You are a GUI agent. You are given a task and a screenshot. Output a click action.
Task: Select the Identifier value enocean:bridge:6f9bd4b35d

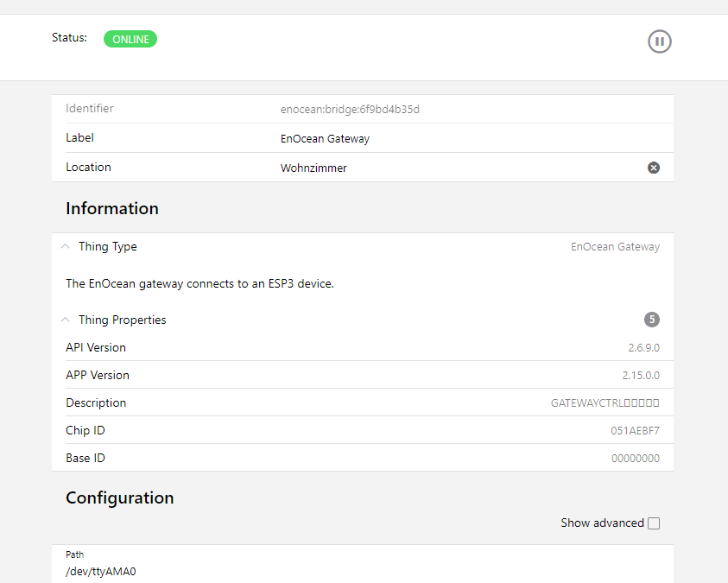tap(350, 110)
